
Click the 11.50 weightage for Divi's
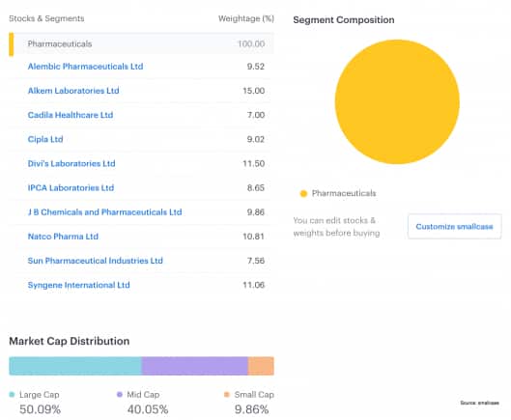coord(253,163)
